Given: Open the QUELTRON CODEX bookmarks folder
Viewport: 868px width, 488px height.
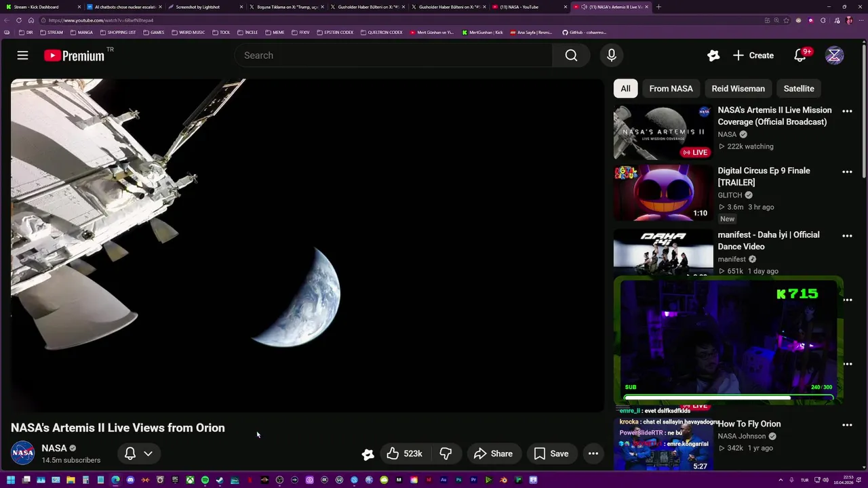Looking at the screenshot, I should click(382, 33).
